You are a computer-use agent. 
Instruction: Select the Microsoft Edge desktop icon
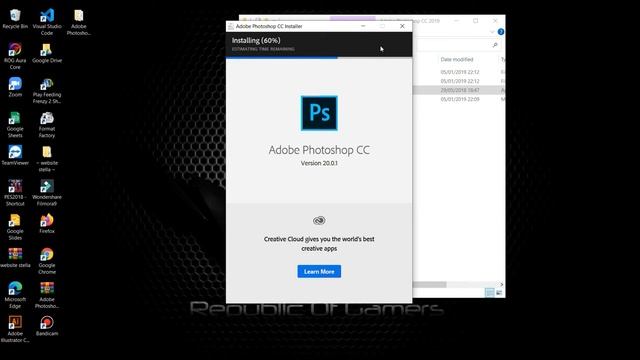tap(15, 295)
